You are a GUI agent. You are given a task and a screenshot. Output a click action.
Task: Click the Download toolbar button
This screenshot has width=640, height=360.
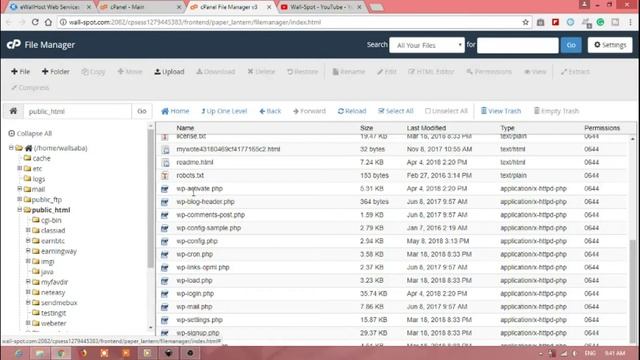[x=216, y=71]
